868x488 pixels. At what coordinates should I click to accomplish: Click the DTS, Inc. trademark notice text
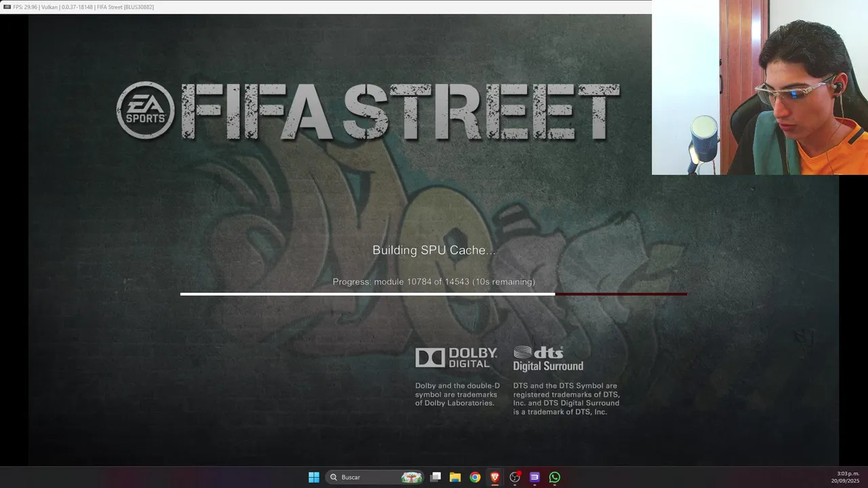click(x=566, y=399)
